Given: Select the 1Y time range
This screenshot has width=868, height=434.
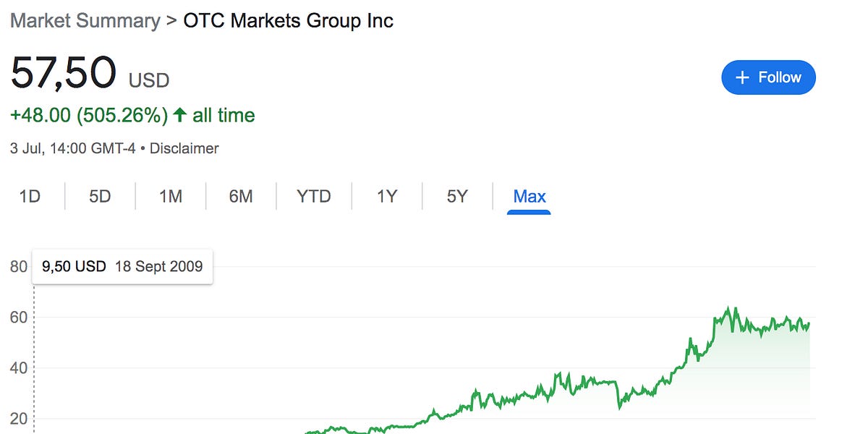Looking at the screenshot, I should (386, 196).
